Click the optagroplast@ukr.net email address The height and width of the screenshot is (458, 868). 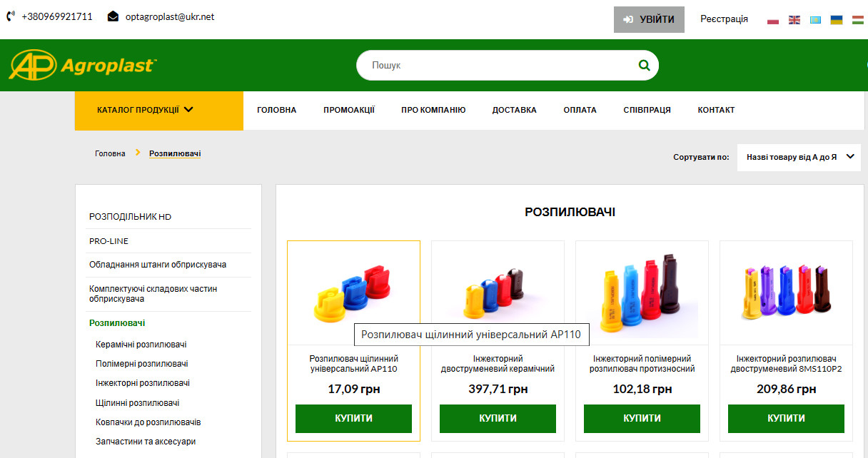(x=170, y=16)
